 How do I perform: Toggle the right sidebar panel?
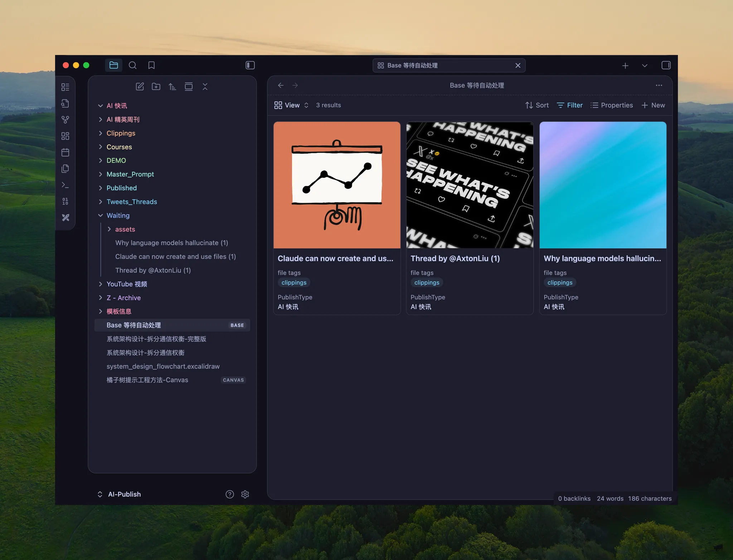[x=666, y=65]
